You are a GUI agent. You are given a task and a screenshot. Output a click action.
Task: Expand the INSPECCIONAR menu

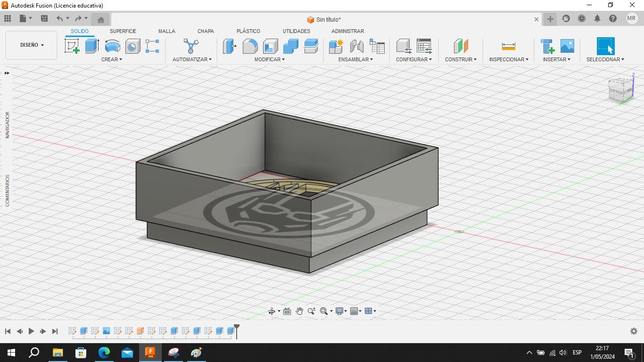509,59
